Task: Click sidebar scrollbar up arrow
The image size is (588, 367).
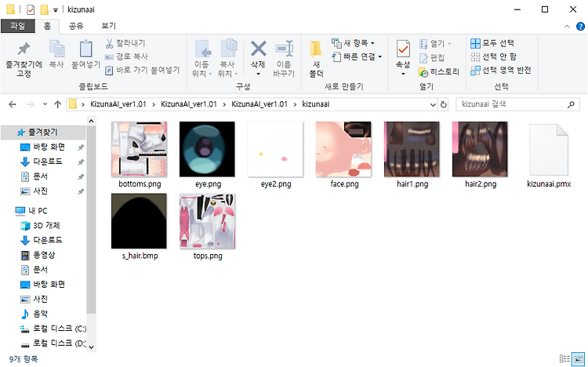Action: [x=91, y=121]
